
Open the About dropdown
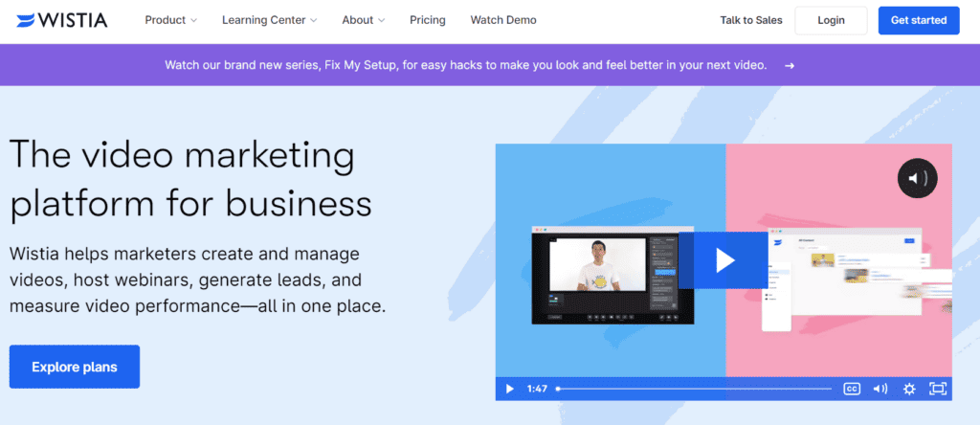(363, 20)
